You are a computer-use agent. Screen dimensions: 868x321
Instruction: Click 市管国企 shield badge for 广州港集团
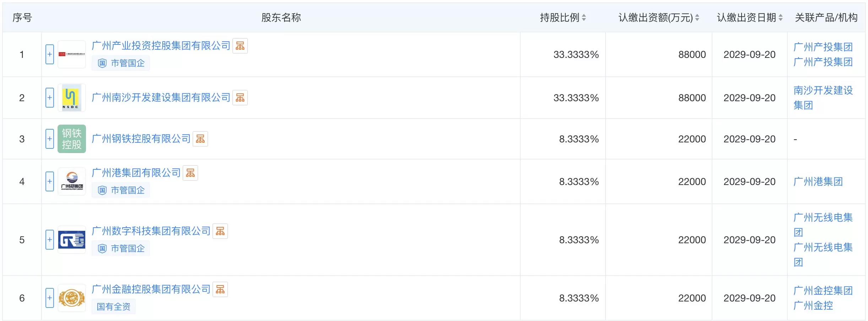121,190
